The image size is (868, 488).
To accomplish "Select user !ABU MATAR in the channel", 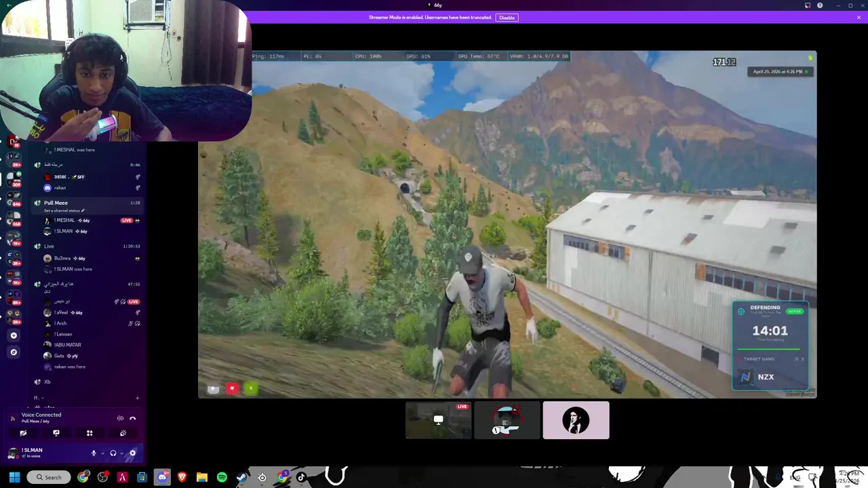I will pyautogui.click(x=92, y=345).
